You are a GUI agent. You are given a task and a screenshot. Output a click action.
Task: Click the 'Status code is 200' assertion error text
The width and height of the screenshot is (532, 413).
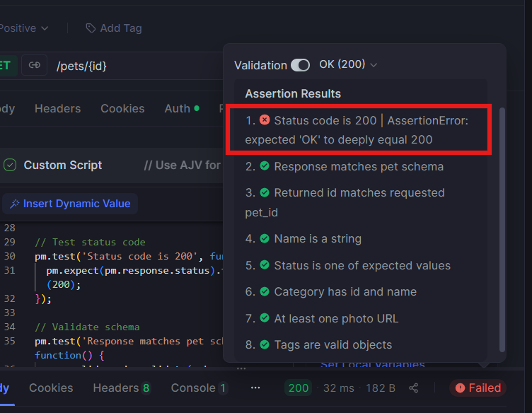click(357, 130)
